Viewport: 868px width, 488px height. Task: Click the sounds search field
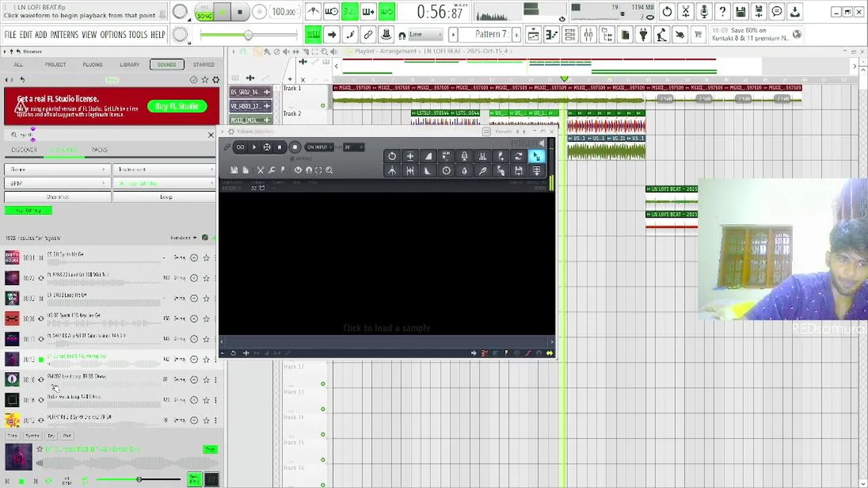tap(108, 135)
